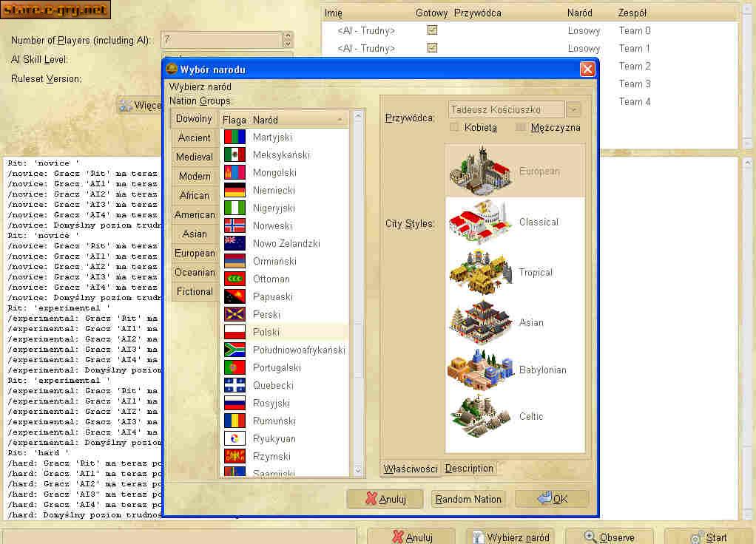Screen dimensions: 756x544
Task: Sort nations by the Naród column header
Action: click(x=298, y=120)
